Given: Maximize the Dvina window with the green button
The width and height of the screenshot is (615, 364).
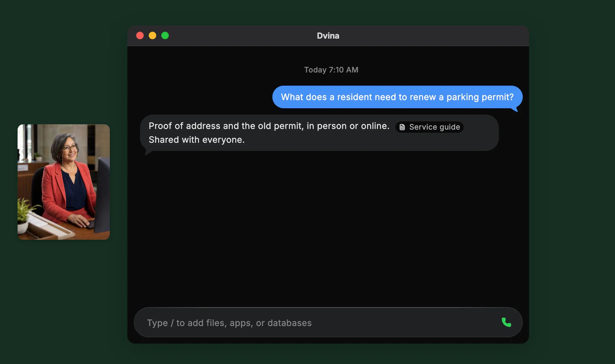Looking at the screenshot, I should coord(165,35).
